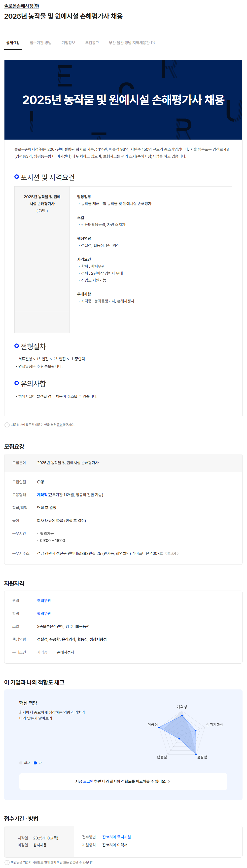Click the blue 나 legend swatch

[35, 763]
